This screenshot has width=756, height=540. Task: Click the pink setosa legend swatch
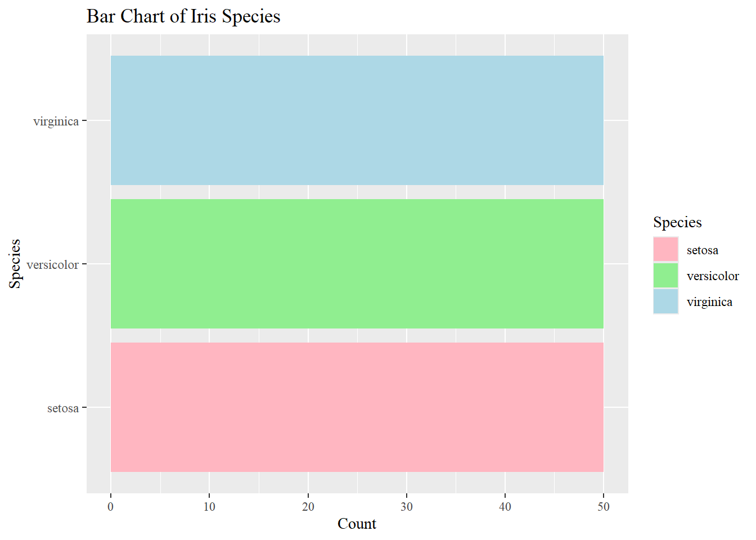pos(665,249)
